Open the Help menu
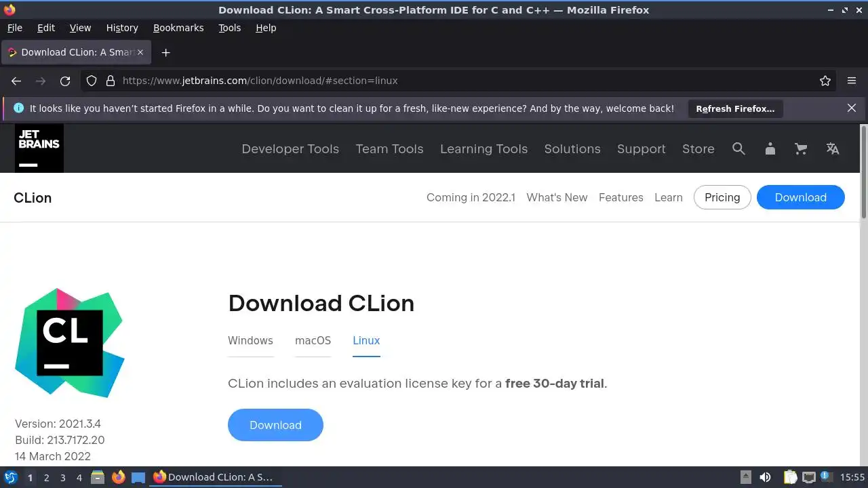 point(266,28)
